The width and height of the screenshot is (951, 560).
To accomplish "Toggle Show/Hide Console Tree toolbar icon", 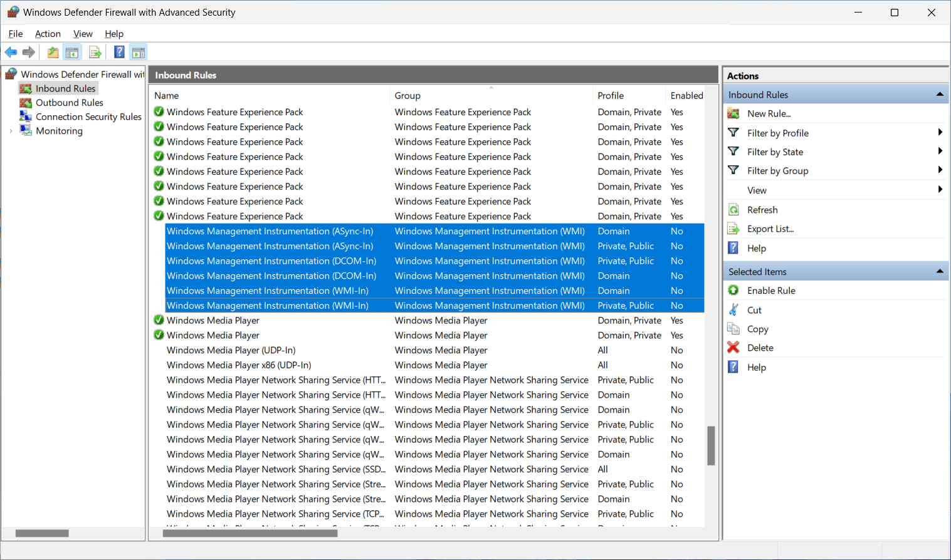I will [72, 53].
